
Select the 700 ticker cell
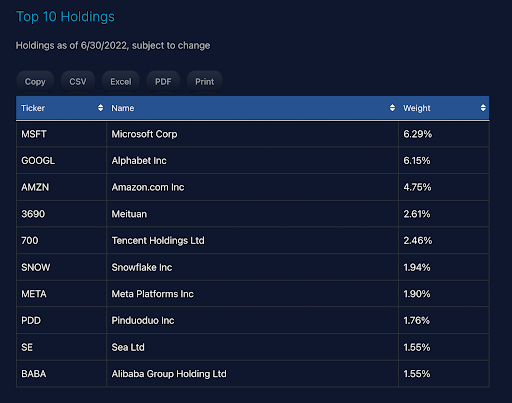click(x=61, y=240)
